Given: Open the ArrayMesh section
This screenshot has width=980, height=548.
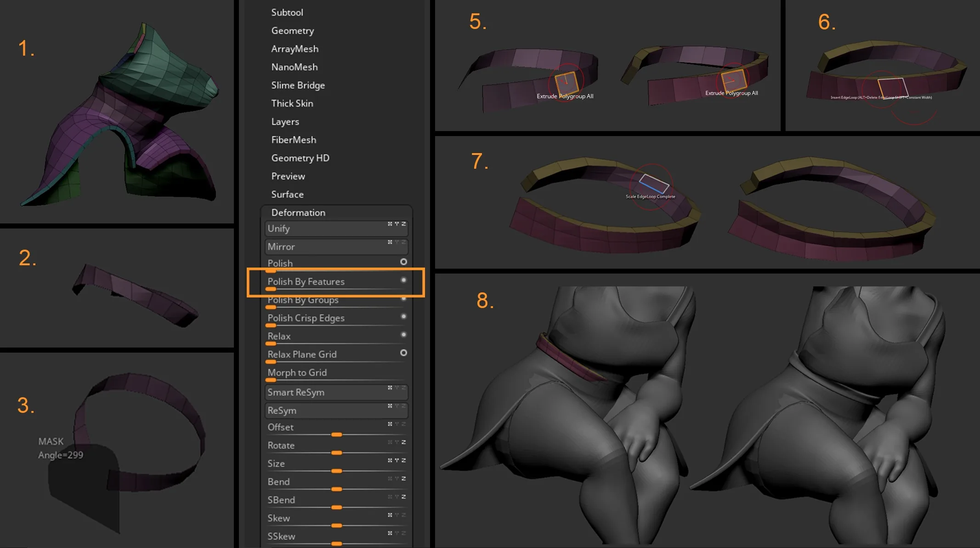Looking at the screenshot, I should coord(295,49).
